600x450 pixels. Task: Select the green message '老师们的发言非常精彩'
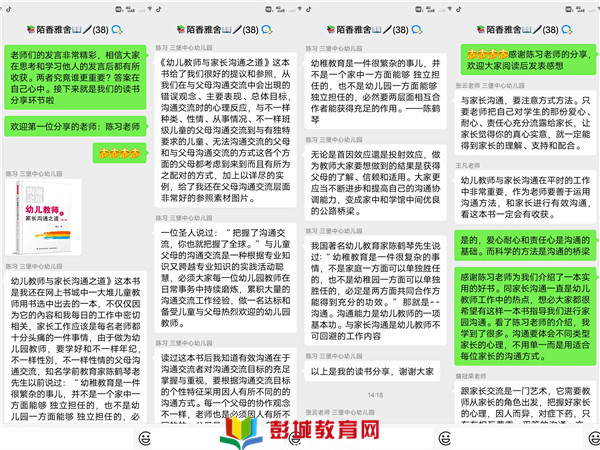(75, 77)
